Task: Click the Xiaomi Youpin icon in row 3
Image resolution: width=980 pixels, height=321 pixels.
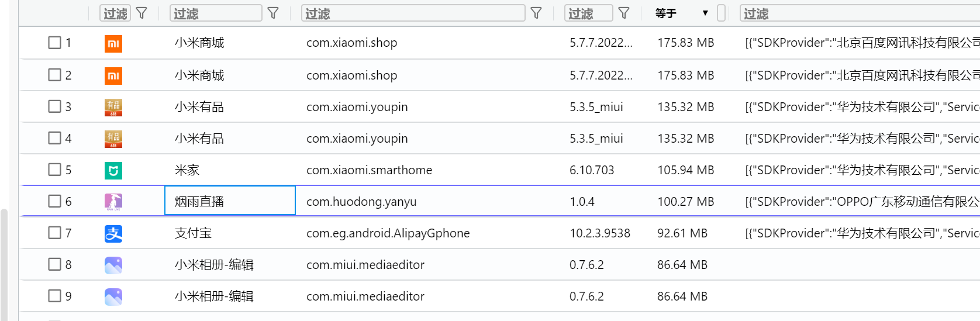Action: click(x=113, y=107)
